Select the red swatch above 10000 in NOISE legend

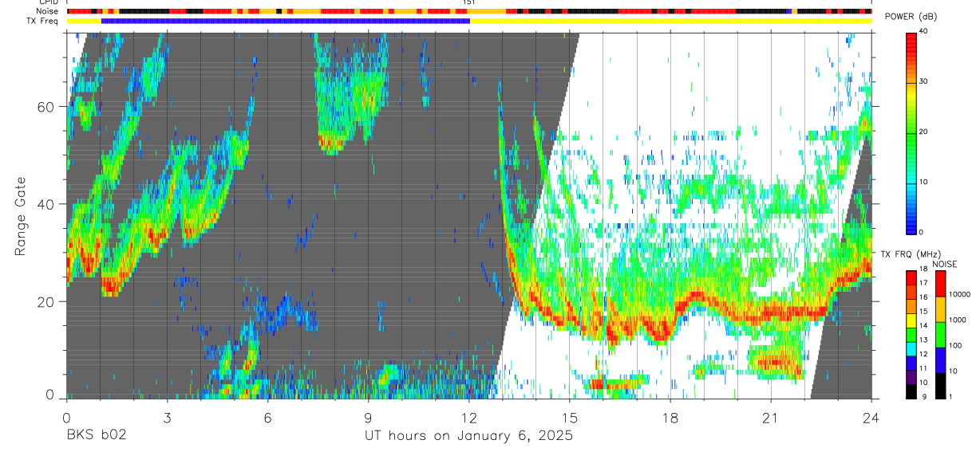[940, 284]
